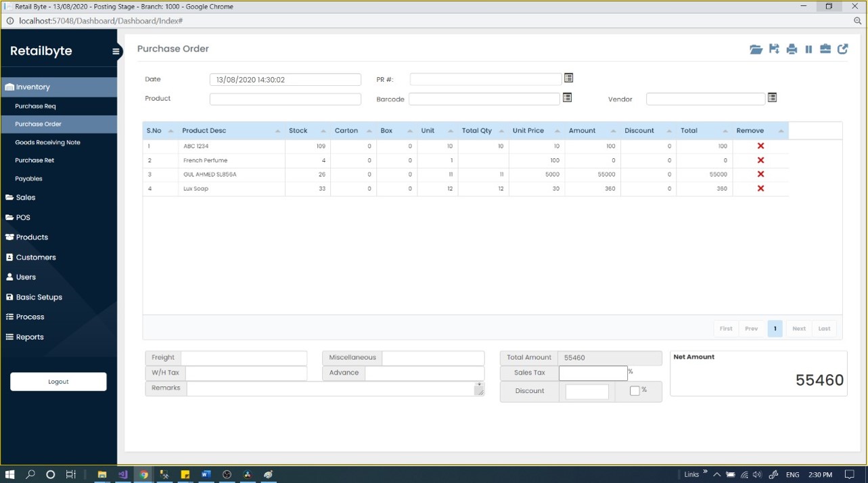Click the briefcase icon in the toolbar
The width and height of the screenshot is (868, 483).
[825, 49]
